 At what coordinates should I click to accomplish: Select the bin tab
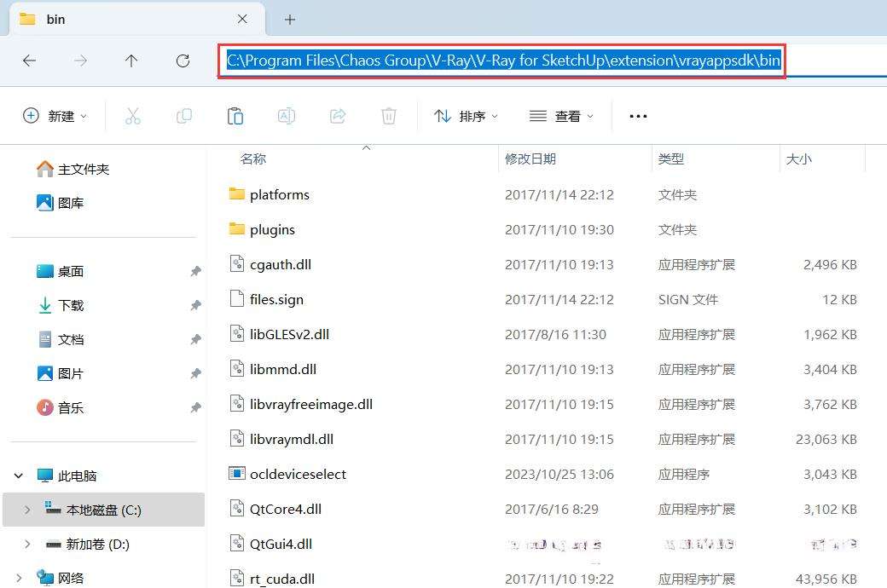pos(137,20)
